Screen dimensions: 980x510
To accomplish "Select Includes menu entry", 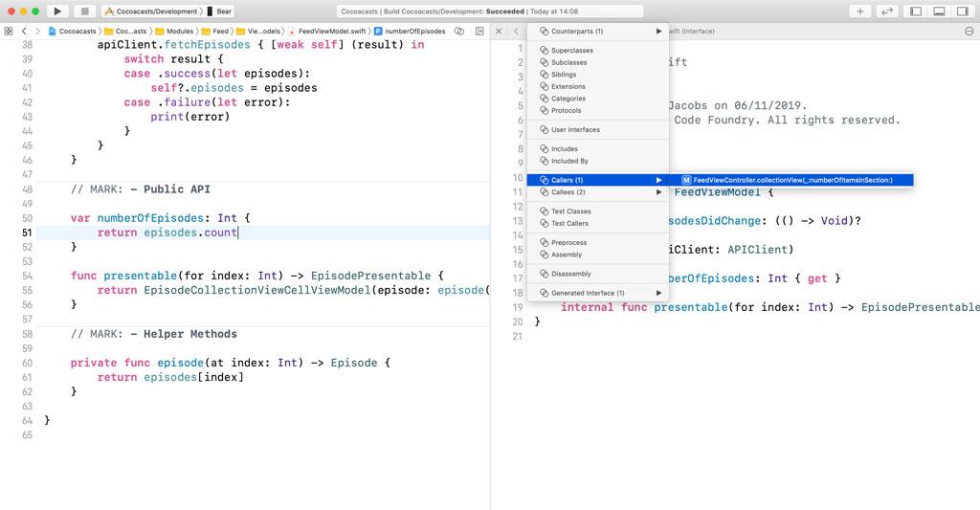I will [598, 148].
